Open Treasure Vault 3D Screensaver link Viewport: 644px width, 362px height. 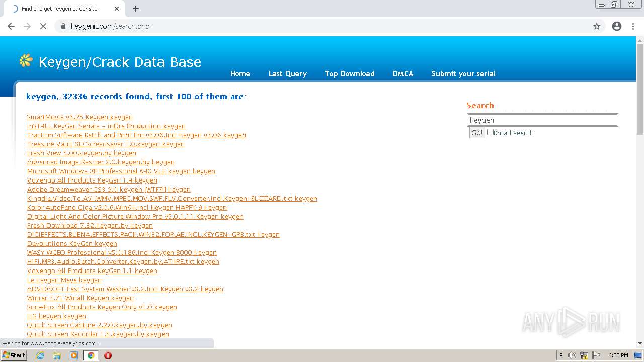(x=106, y=144)
